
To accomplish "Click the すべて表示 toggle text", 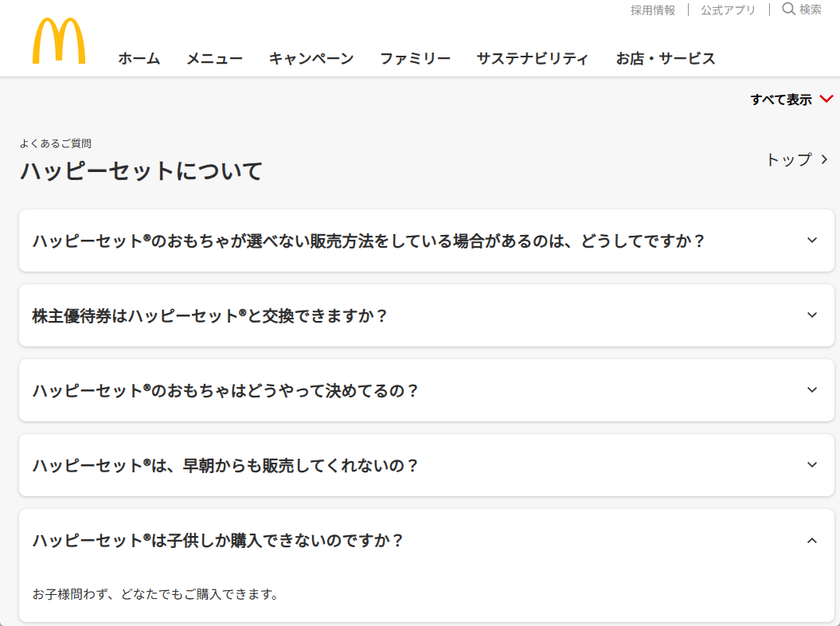I will coord(781,100).
